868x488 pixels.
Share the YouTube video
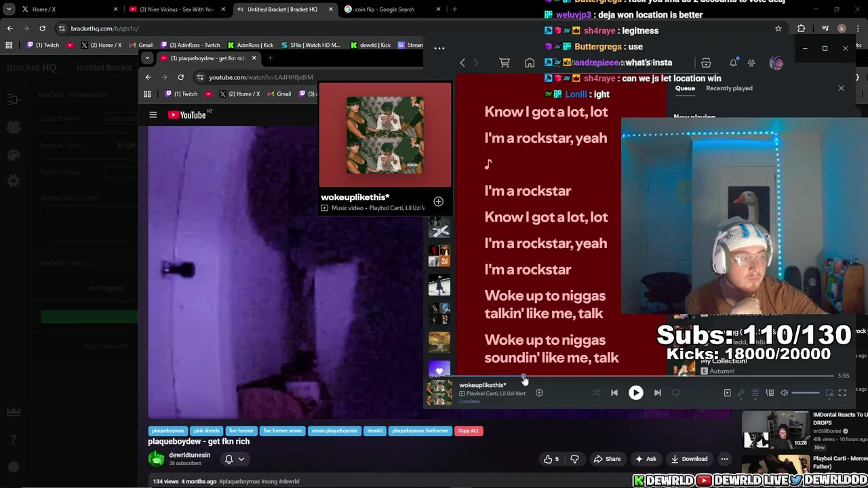tap(607, 459)
